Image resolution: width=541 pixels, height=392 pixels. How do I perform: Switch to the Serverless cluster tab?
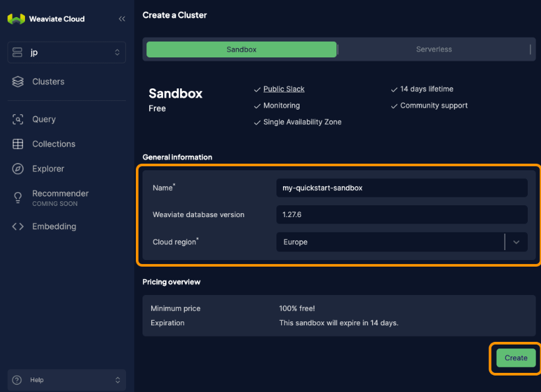point(433,49)
